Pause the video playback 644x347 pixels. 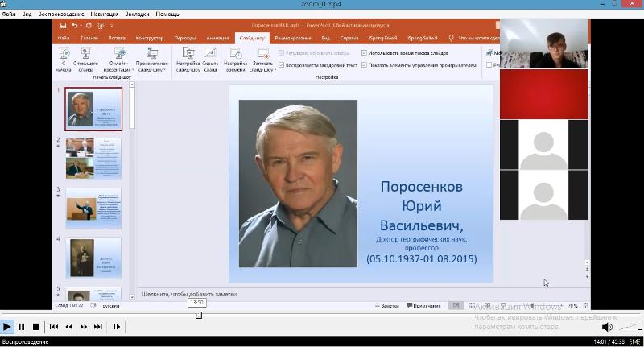click(22, 327)
